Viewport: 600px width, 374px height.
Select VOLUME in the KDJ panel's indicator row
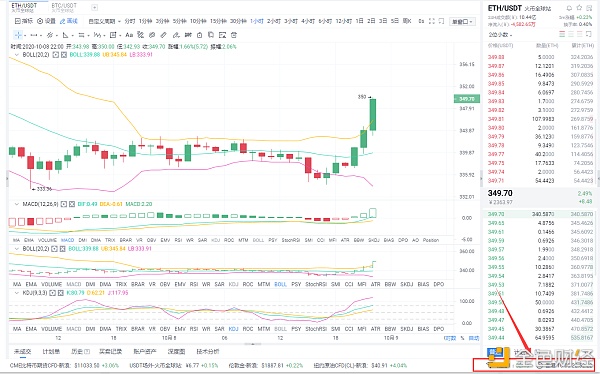pos(52,329)
